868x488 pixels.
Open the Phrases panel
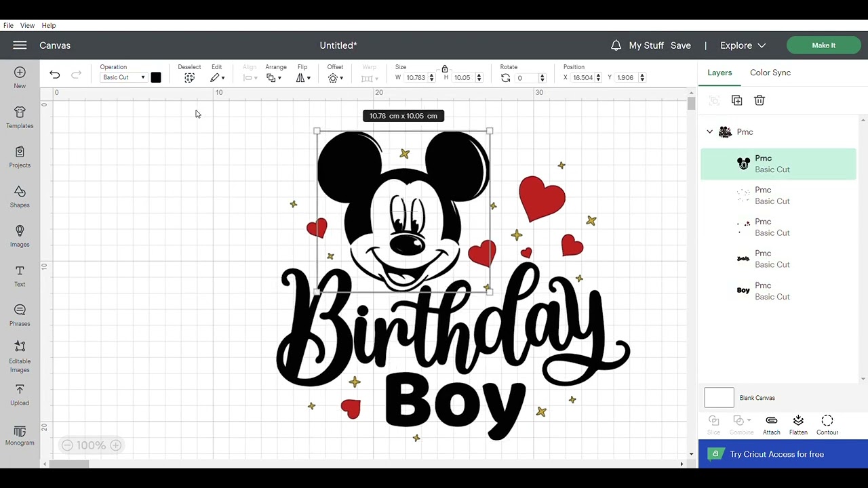[20, 315]
